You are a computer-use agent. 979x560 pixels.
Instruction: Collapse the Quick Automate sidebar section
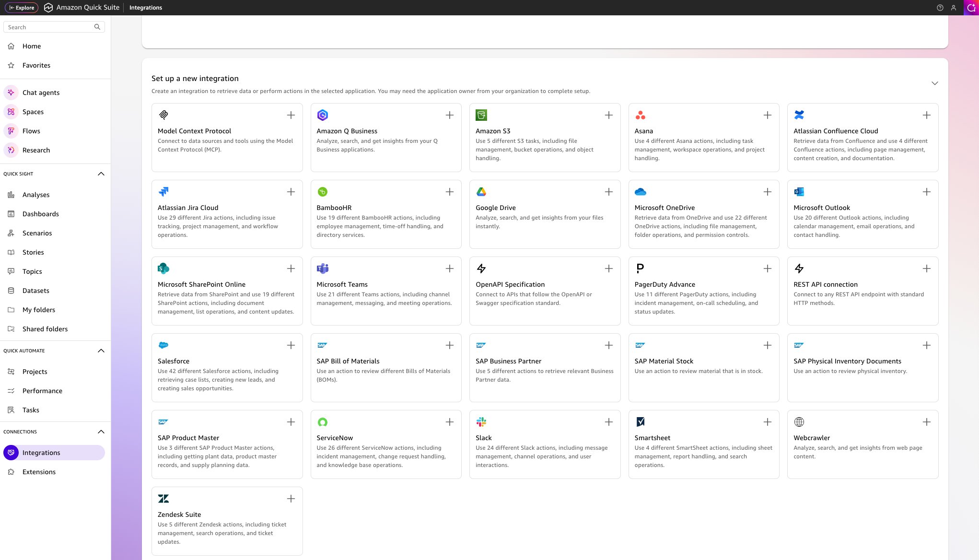[101, 350]
